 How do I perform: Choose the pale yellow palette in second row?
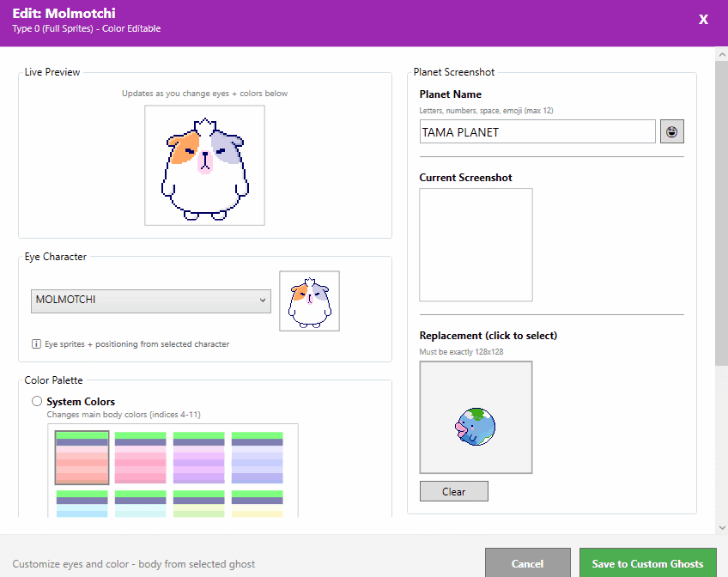coord(257,503)
